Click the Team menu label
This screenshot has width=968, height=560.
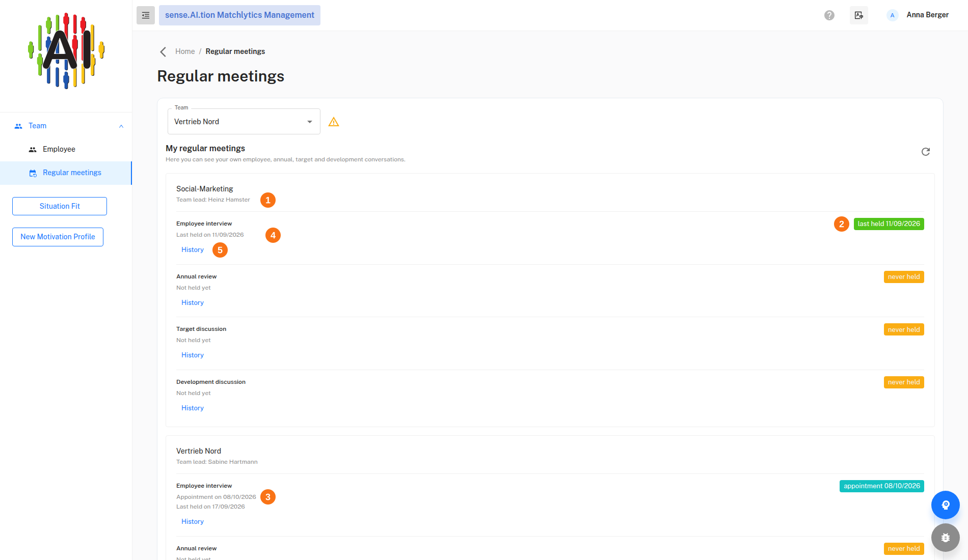point(37,126)
